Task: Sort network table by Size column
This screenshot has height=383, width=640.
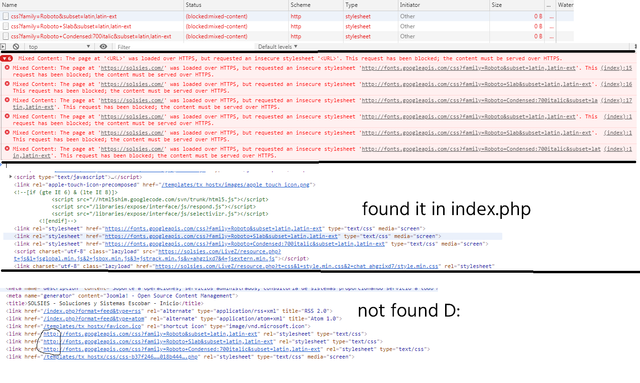Action: point(517,5)
